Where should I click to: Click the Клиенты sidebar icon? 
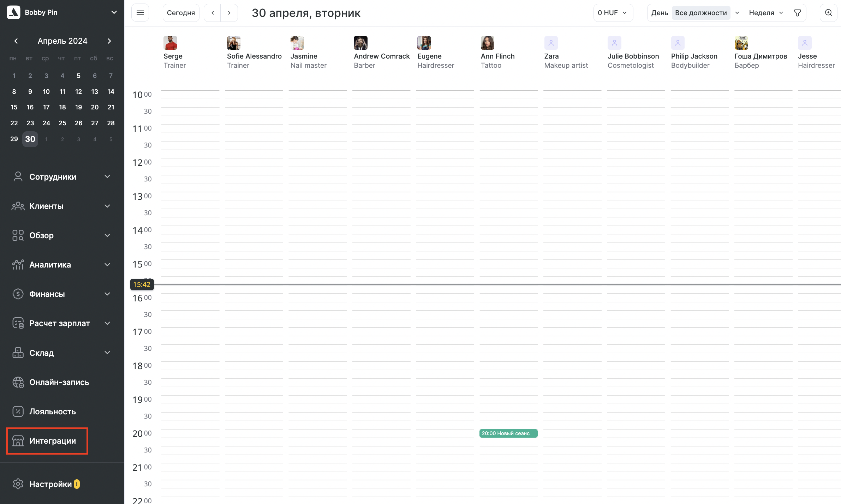click(18, 206)
